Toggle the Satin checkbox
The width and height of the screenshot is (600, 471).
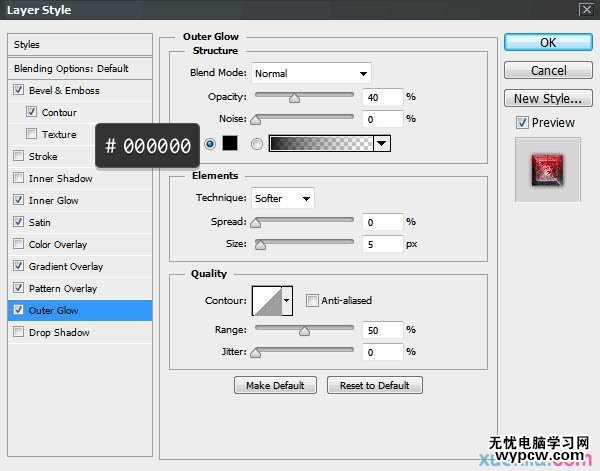[18, 222]
